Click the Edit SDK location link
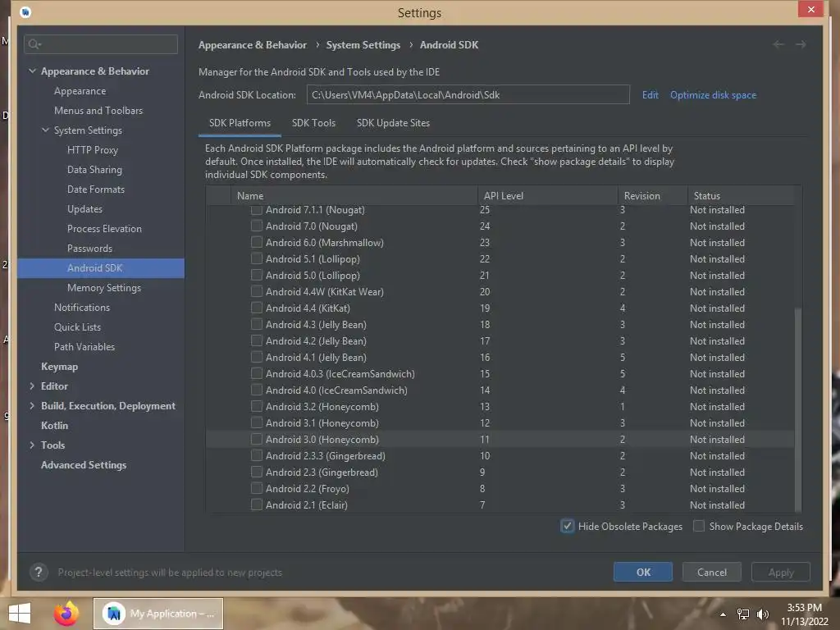This screenshot has height=630, width=840. tap(650, 95)
